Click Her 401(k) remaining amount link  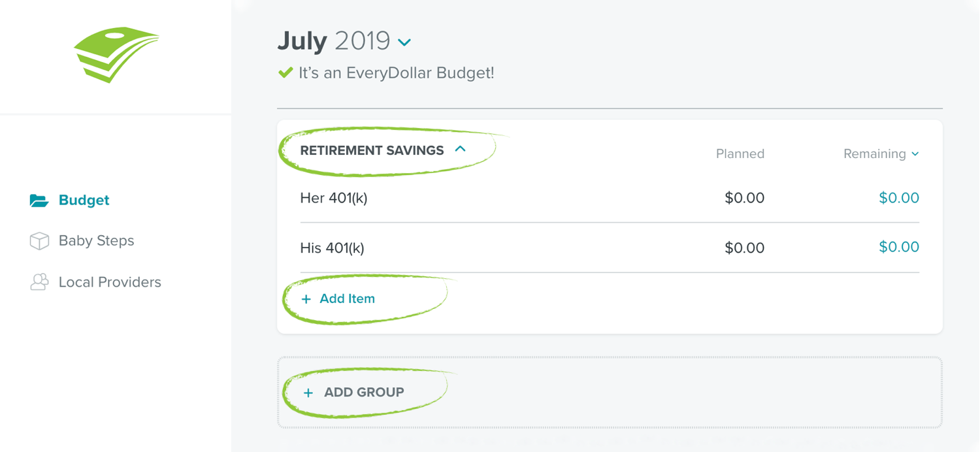click(899, 197)
